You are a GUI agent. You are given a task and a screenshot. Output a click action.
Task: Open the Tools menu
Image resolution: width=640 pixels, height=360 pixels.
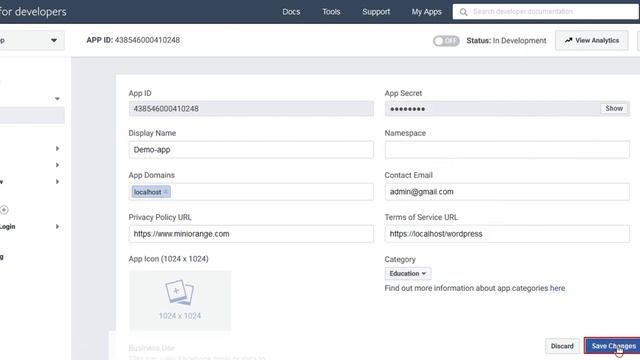click(331, 12)
